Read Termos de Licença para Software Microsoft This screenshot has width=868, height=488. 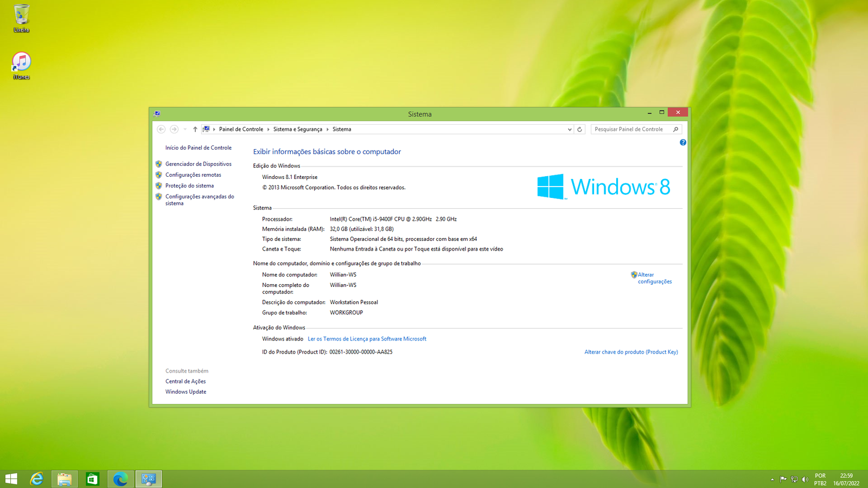click(x=367, y=338)
